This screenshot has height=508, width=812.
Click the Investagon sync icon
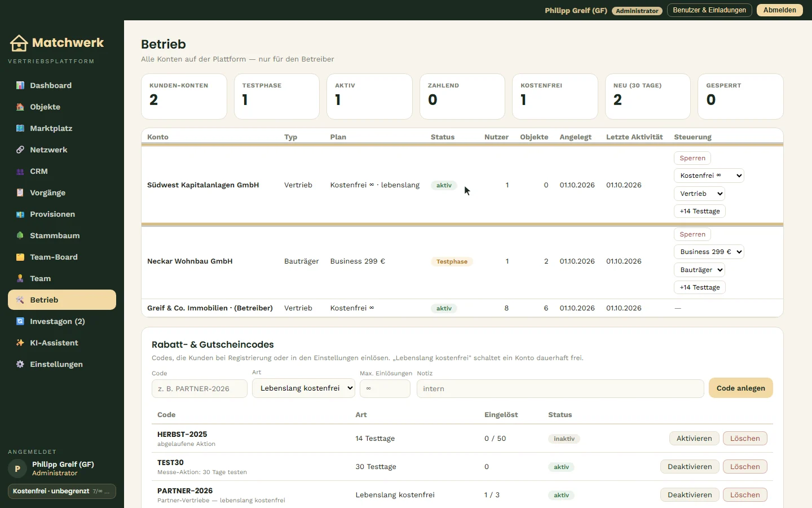pos(20,321)
